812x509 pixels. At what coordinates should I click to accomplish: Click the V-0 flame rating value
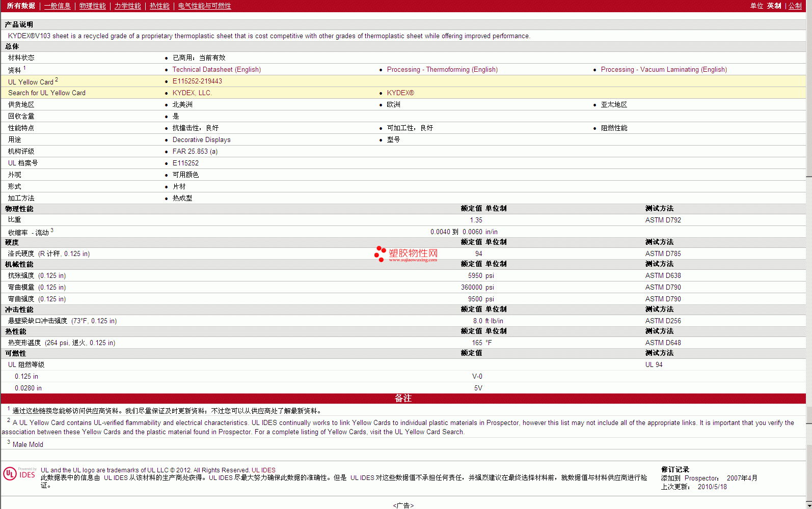(477, 377)
